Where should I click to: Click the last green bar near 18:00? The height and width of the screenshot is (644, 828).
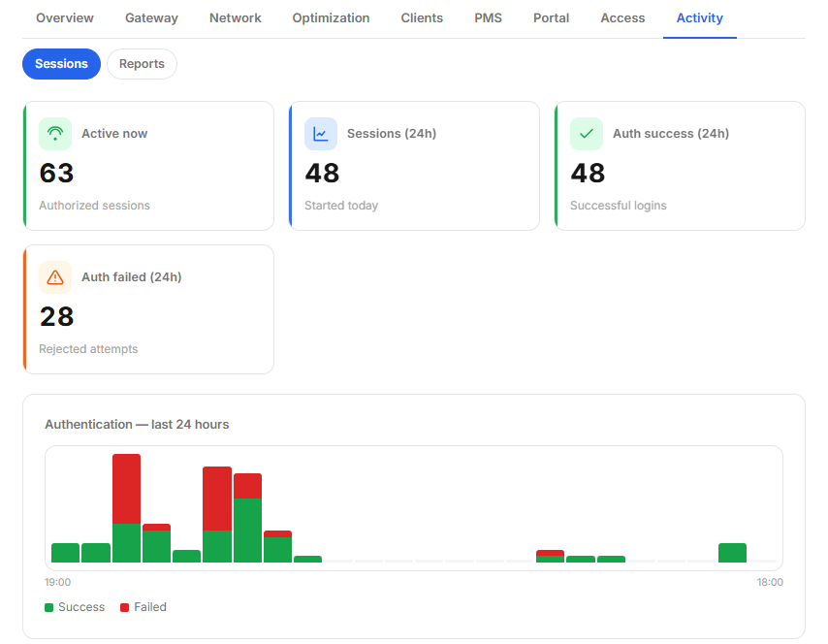[x=732, y=553]
